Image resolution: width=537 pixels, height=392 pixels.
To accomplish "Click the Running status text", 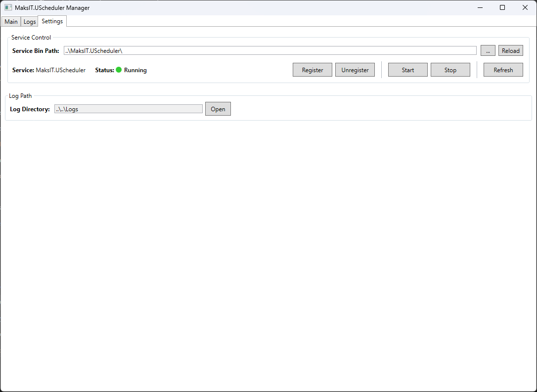I will (x=135, y=70).
